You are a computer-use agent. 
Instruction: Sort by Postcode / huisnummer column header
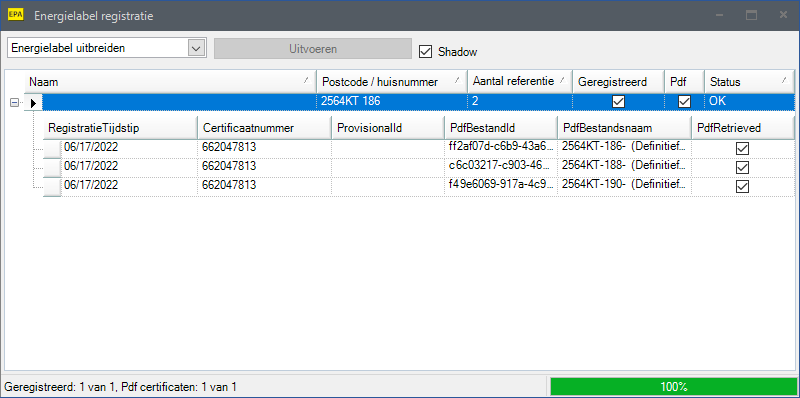coord(392,82)
